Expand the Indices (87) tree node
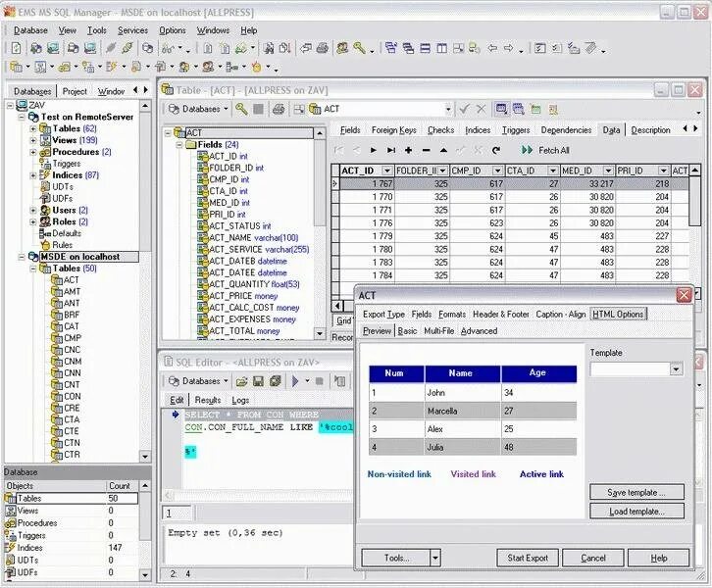712x588 pixels. [33, 175]
